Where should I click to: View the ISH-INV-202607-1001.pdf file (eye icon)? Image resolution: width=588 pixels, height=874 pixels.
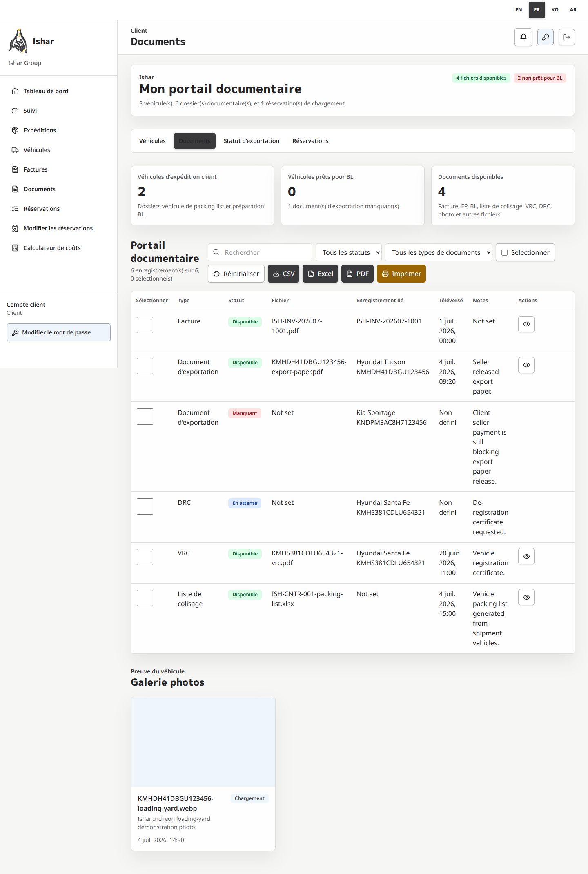coord(526,324)
